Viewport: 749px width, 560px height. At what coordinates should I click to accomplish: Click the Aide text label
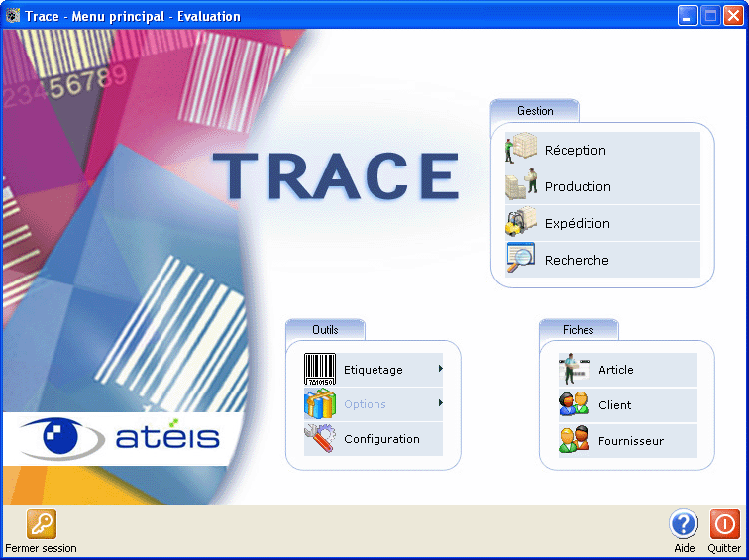tap(684, 548)
